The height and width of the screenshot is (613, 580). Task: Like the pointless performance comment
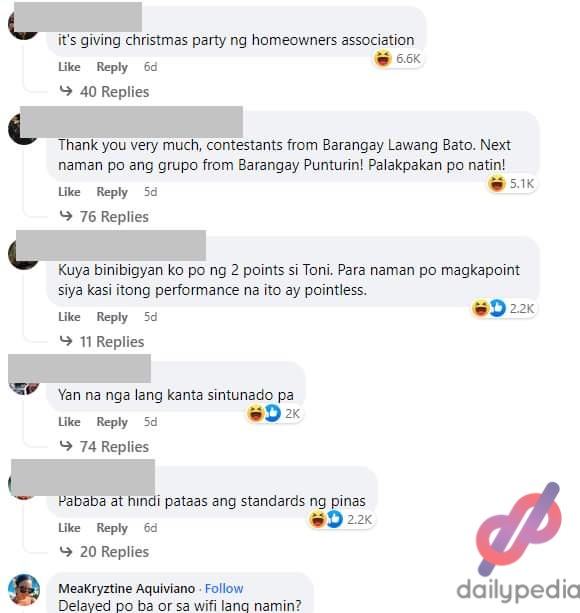click(x=69, y=317)
